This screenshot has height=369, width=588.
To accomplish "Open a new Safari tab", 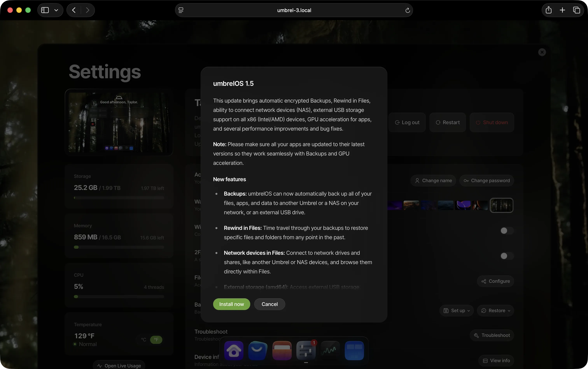I will coord(562,10).
